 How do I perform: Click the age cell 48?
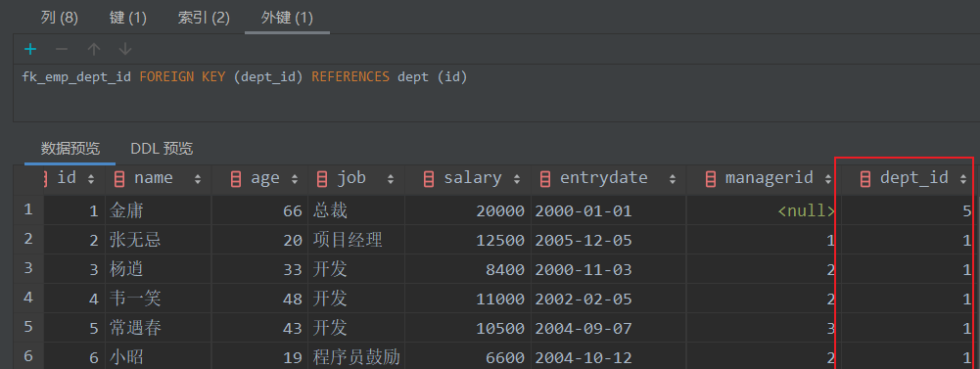pos(259,300)
